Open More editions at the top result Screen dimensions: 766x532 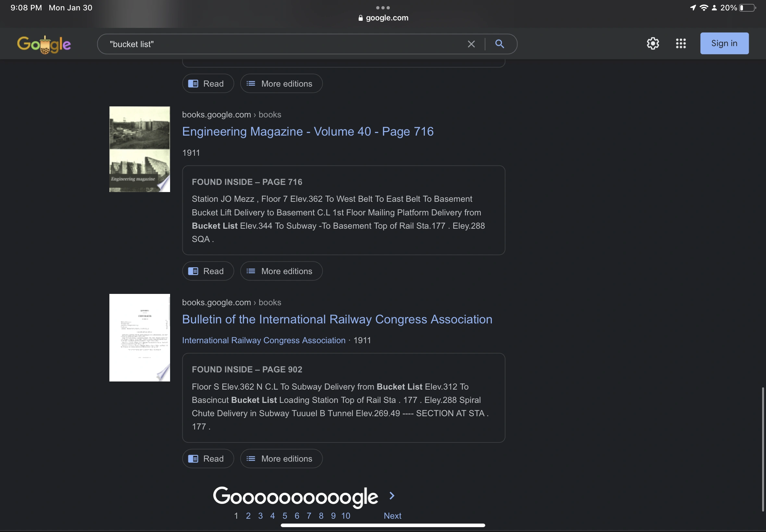[x=281, y=84]
